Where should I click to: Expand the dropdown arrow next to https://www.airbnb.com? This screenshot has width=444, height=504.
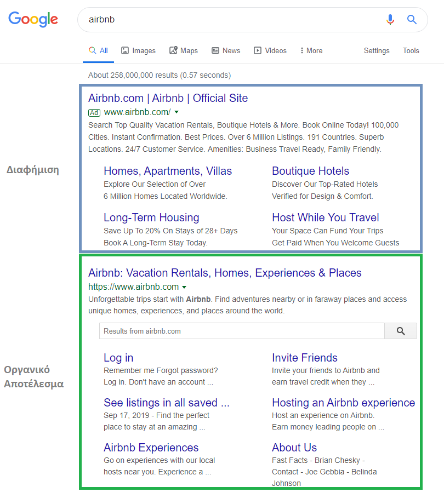184,287
